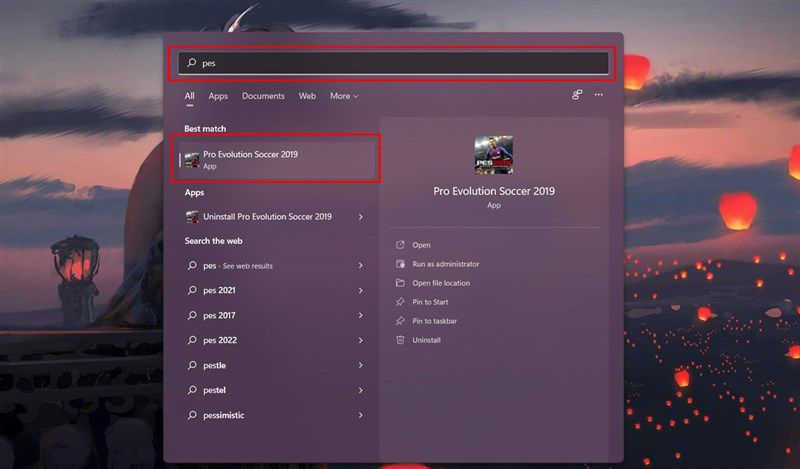This screenshot has width=800, height=469.
Task: Expand the Uninstall Pro Evolution Soccer 2019 chevron
Action: coord(361,217)
